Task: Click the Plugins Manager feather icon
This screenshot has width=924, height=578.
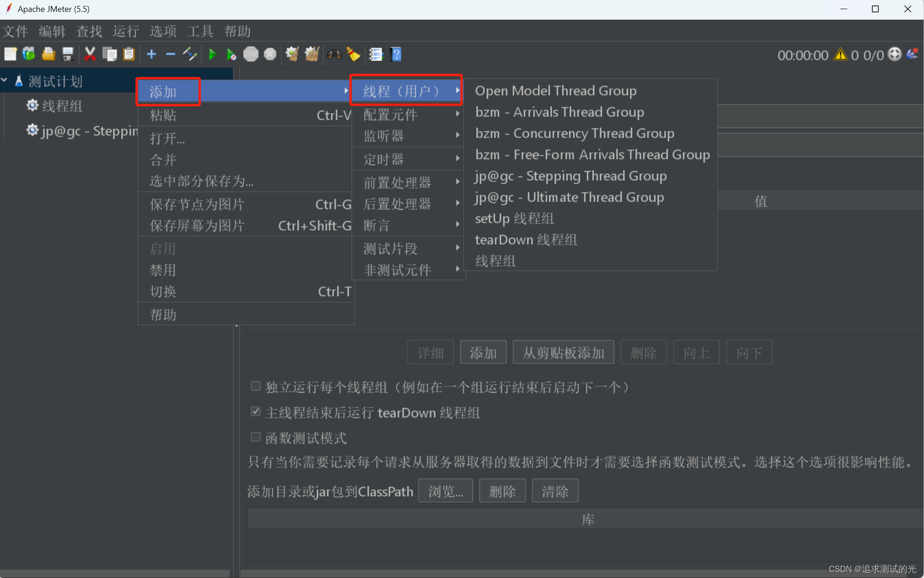Action: click(x=913, y=54)
